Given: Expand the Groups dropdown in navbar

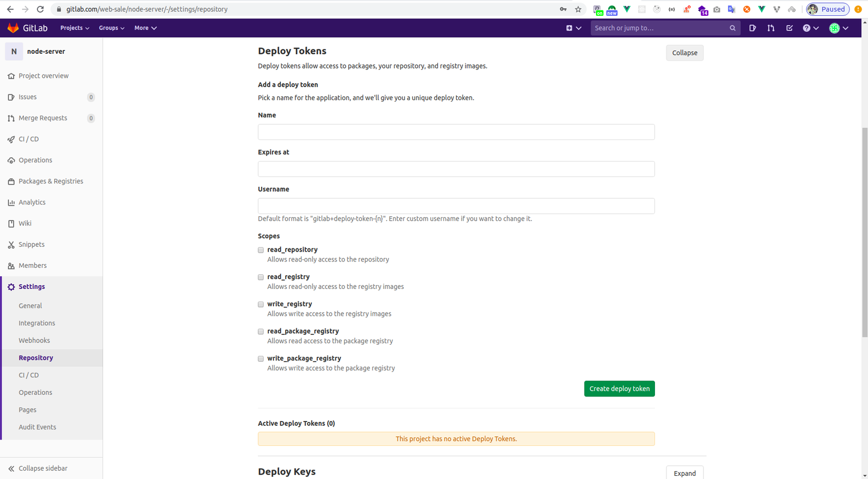Looking at the screenshot, I should [x=112, y=28].
